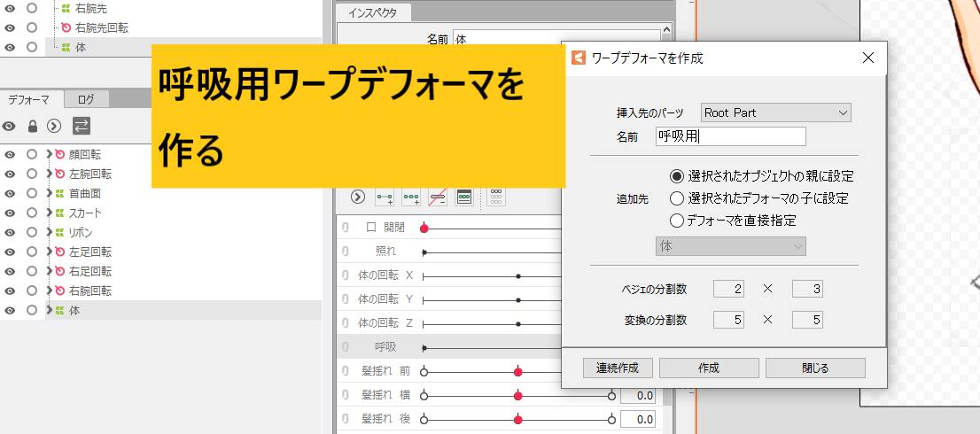The width and height of the screenshot is (980, 434).
Task: Click the lock icon in Deformer toolbar
Action: (33, 126)
